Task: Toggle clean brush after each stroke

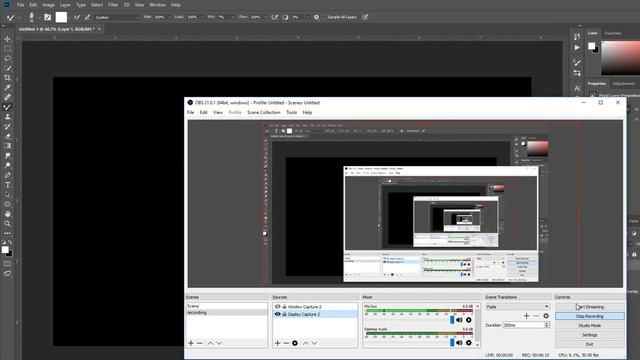Action: 87,17
